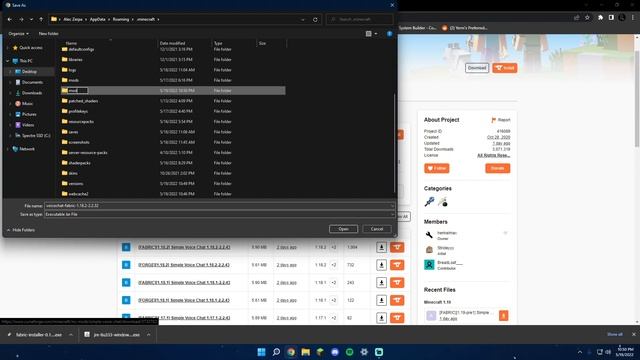Viewport: 640px width, 360px height.
Task: Select the libraries folder
Action: (75, 59)
